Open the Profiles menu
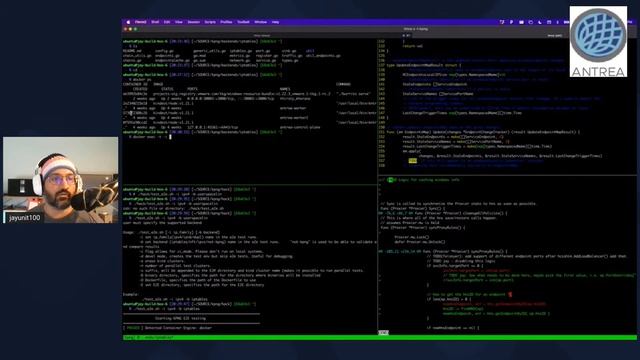Viewport: 640px width, 360px height. pos(226,22)
